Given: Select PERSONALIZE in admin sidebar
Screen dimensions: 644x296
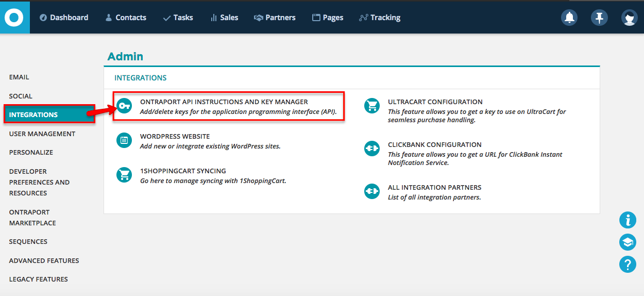Looking at the screenshot, I should tap(31, 153).
